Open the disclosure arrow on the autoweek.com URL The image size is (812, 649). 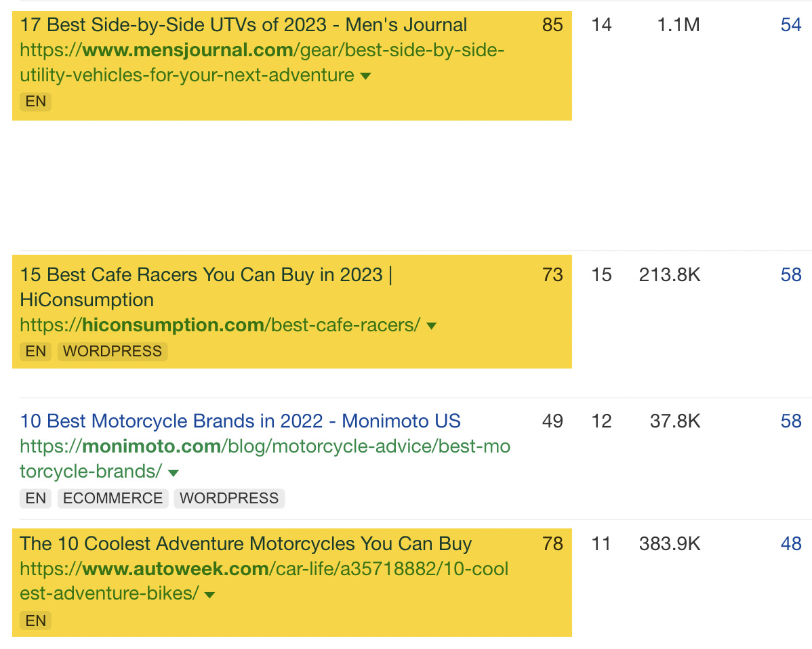[210, 594]
